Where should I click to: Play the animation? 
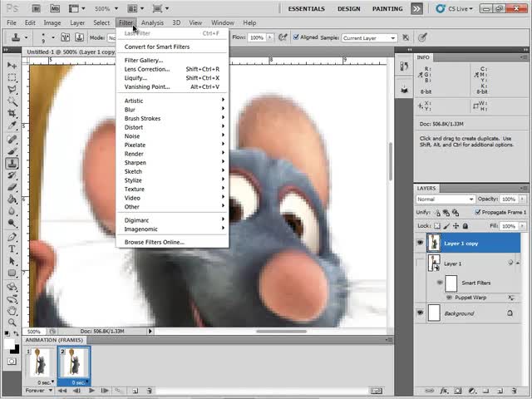pos(91,391)
